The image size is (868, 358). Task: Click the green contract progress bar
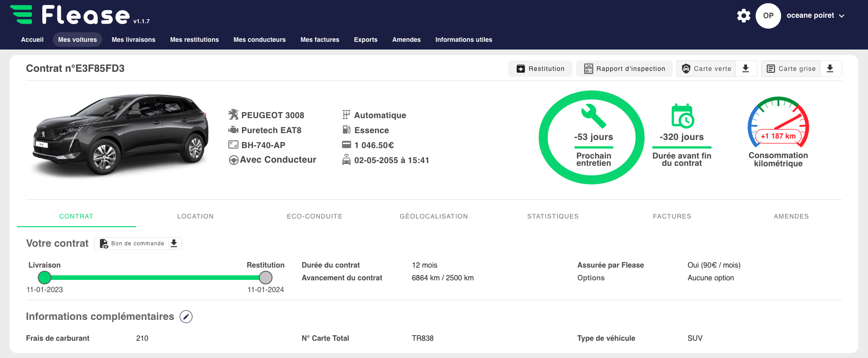point(155,277)
